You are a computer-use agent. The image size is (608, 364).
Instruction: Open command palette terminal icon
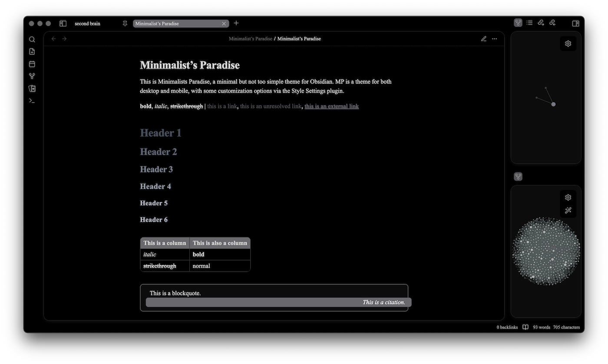coord(32,100)
